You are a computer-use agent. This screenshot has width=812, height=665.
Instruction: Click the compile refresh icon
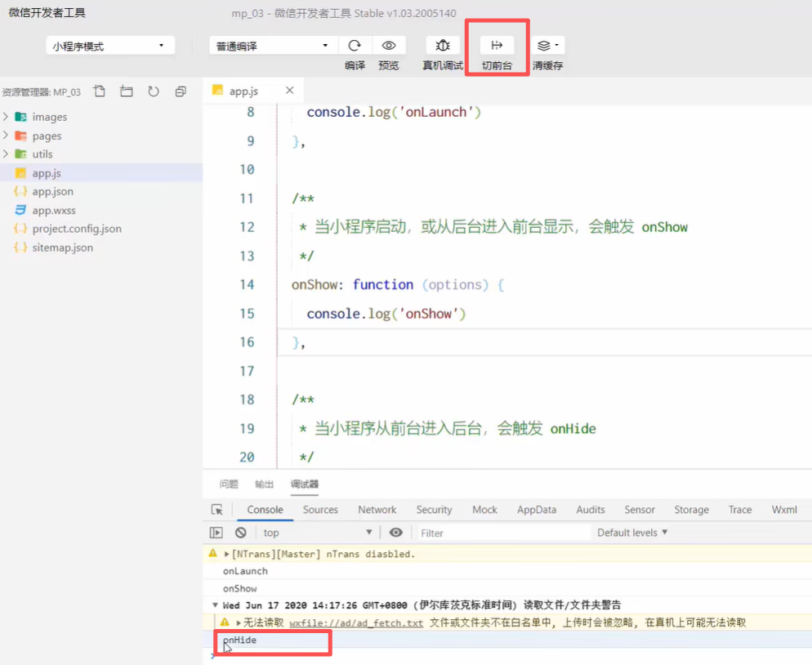coord(355,46)
